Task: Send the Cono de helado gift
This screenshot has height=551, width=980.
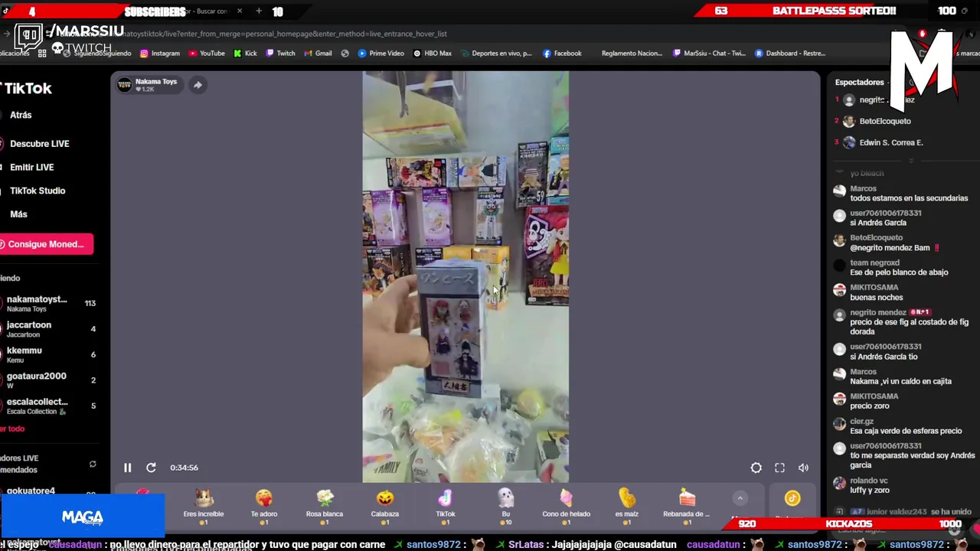Action: 567,506
